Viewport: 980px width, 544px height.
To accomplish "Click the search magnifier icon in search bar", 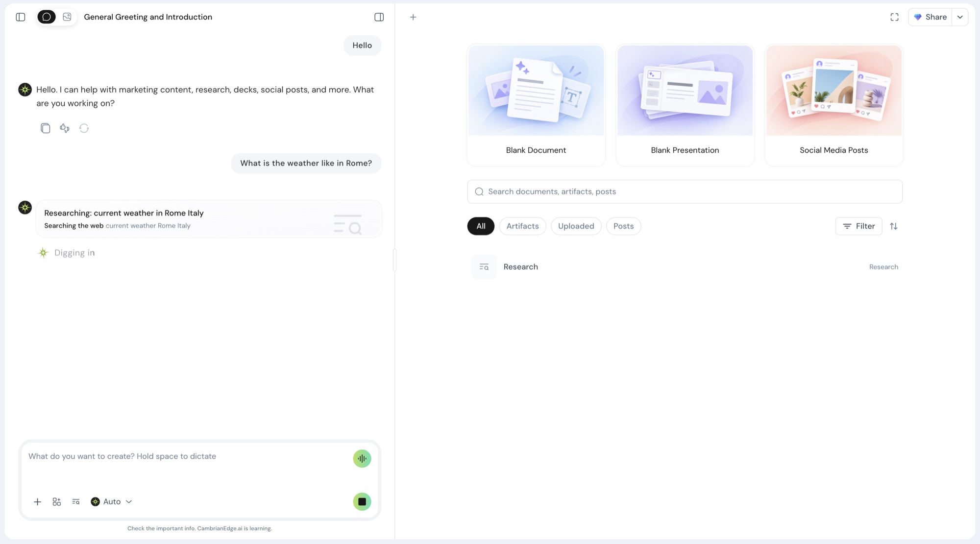I will pyautogui.click(x=479, y=192).
